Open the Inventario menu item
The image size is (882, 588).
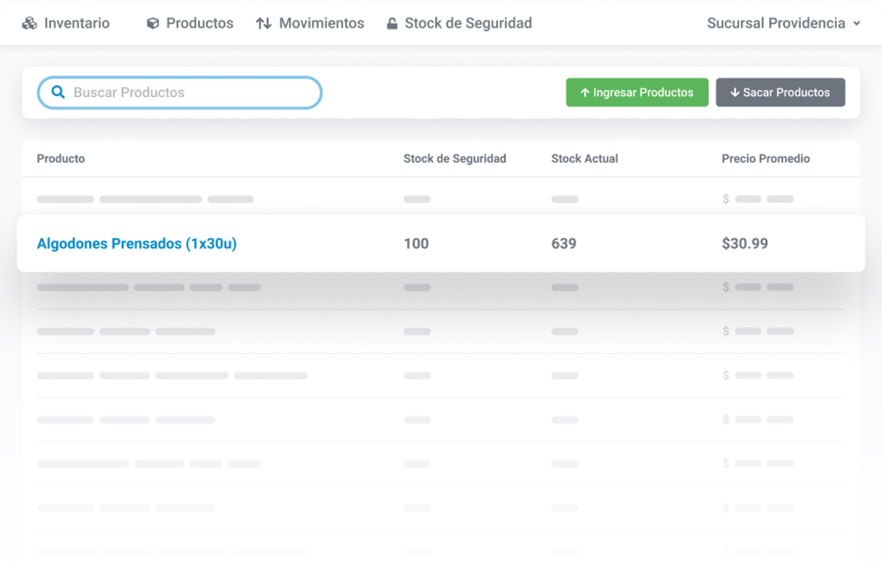click(66, 23)
